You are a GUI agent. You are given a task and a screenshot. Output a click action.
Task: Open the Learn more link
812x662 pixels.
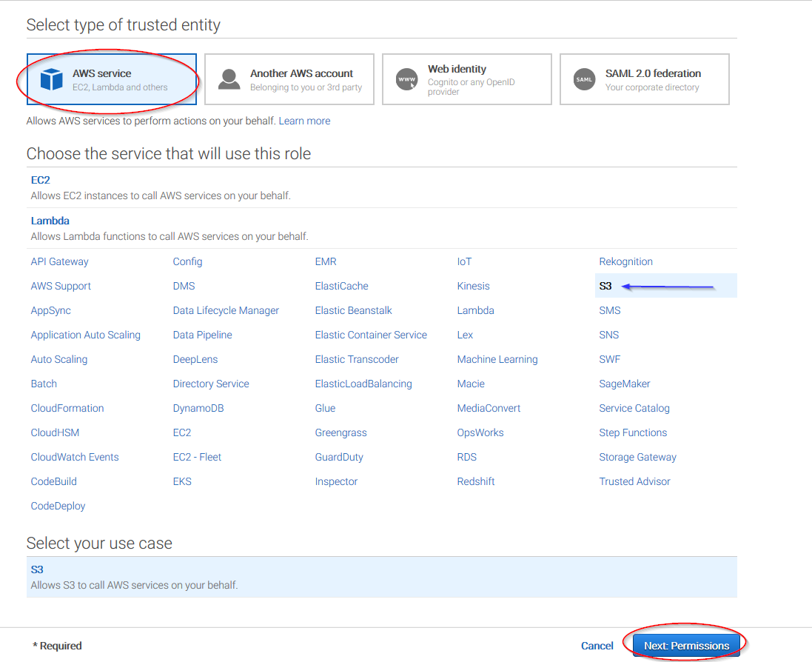pos(304,121)
